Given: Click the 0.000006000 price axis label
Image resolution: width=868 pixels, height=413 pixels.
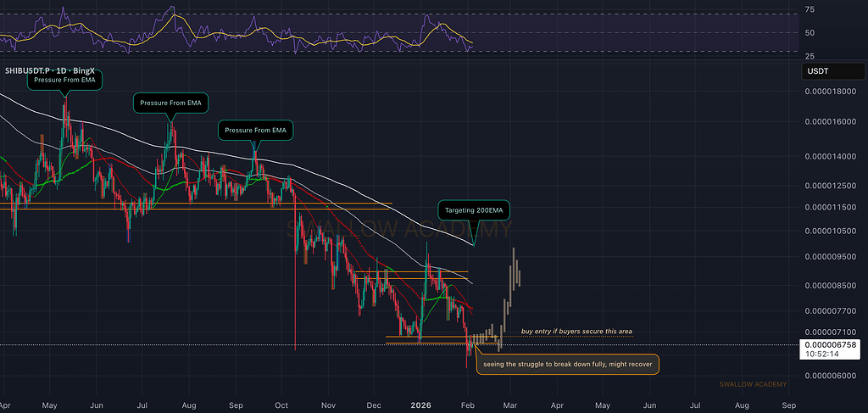Looking at the screenshot, I should point(831,376).
